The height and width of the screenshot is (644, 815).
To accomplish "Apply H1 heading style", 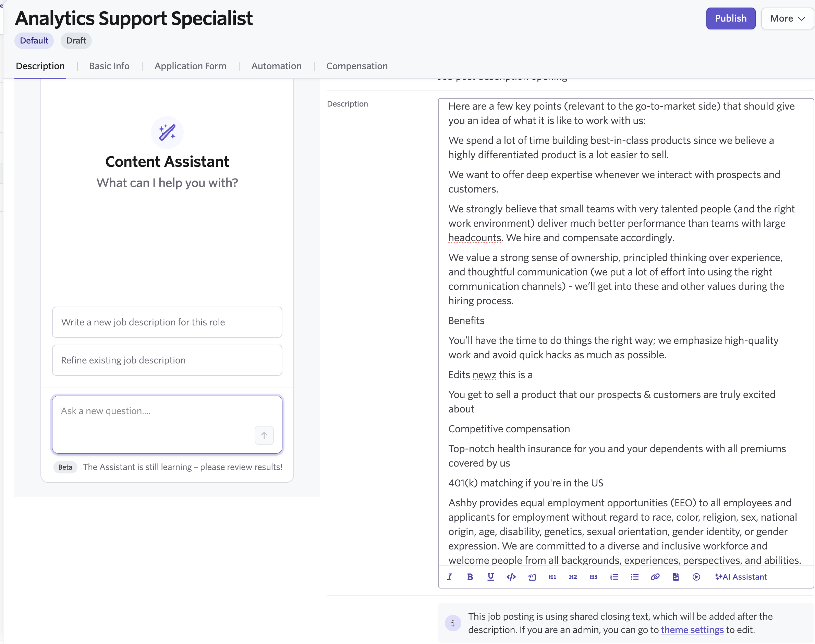I will pos(552,577).
